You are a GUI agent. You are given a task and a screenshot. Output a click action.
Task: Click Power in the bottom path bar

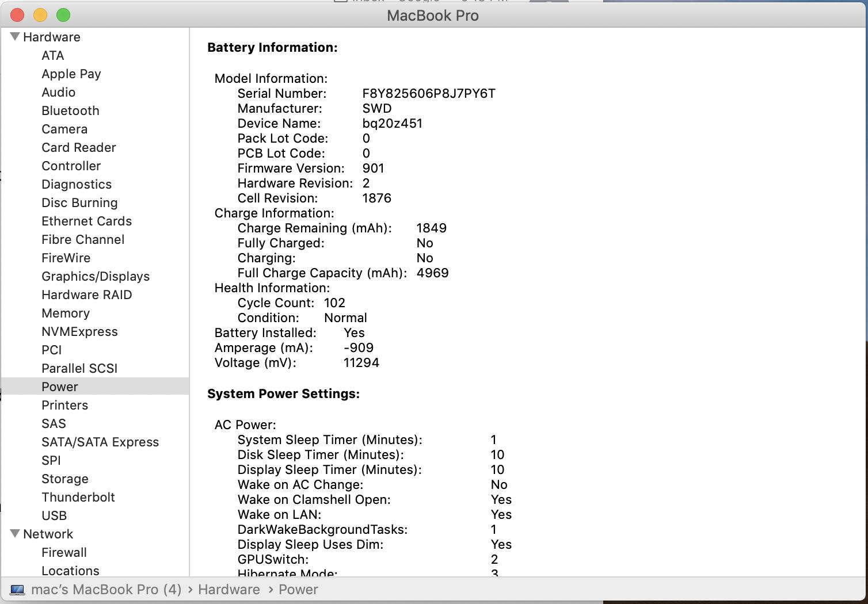pyautogui.click(x=298, y=590)
